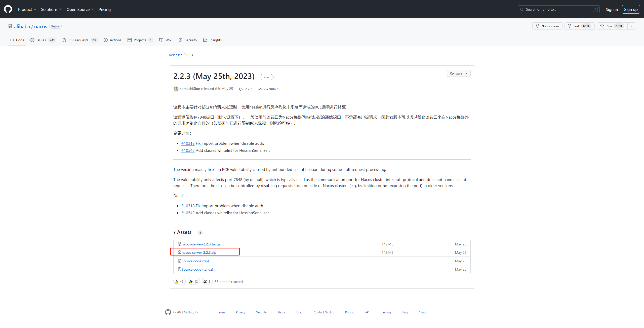This screenshot has height=328, width=644.
Task: Open the Product dropdown menu
Action: tap(27, 9)
